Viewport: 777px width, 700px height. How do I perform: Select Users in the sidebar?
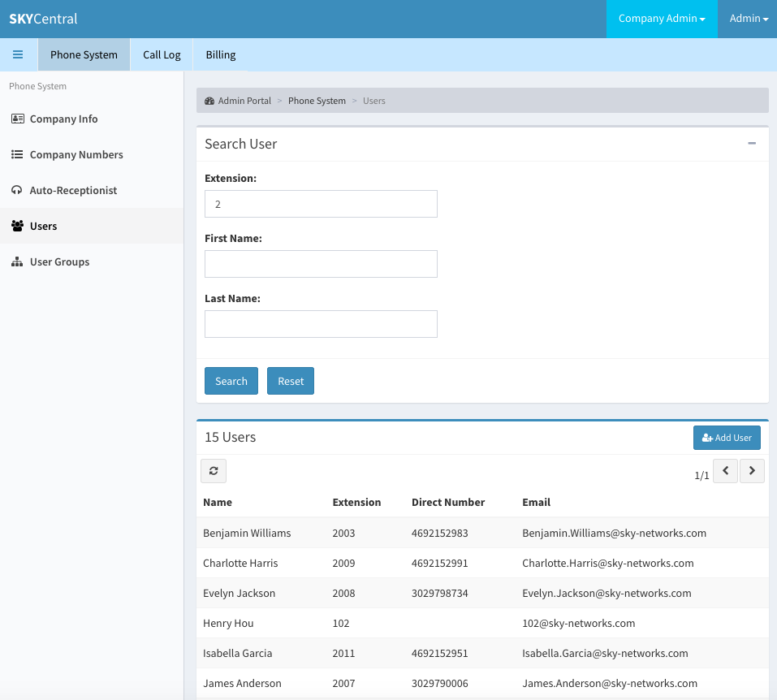pos(92,226)
